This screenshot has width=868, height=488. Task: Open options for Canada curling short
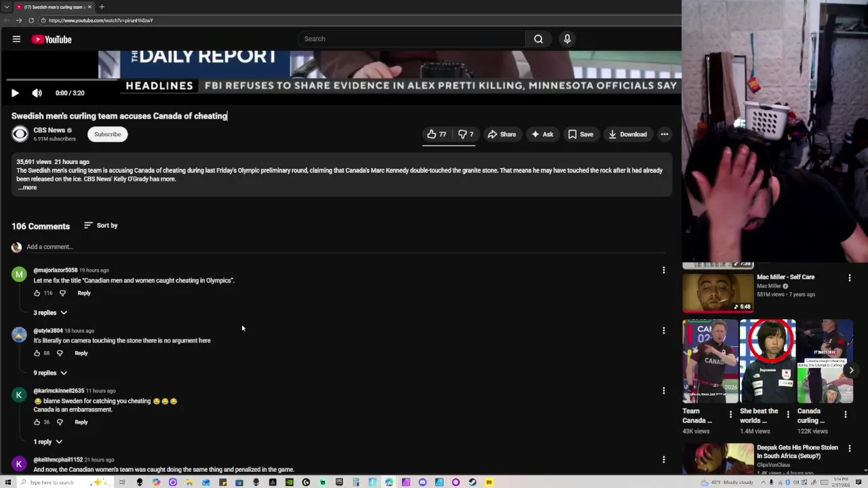845,414
